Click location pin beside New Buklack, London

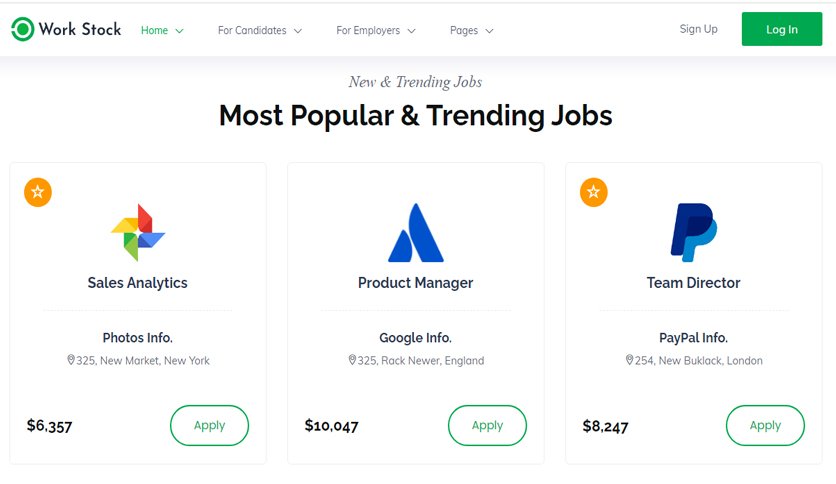(629, 360)
